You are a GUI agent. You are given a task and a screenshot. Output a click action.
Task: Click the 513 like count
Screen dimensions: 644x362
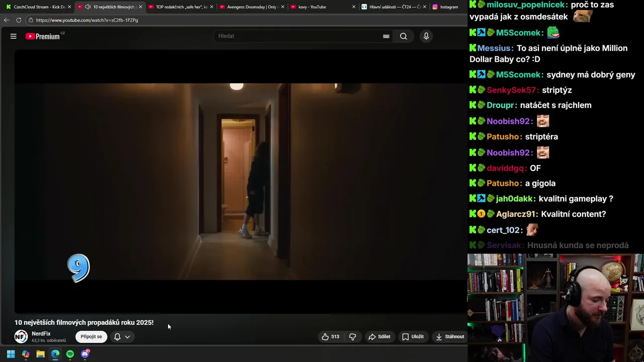click(335, 337)
